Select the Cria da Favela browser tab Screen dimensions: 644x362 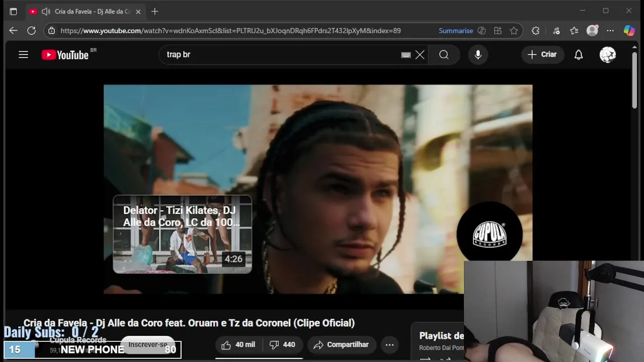click(85, 11)
